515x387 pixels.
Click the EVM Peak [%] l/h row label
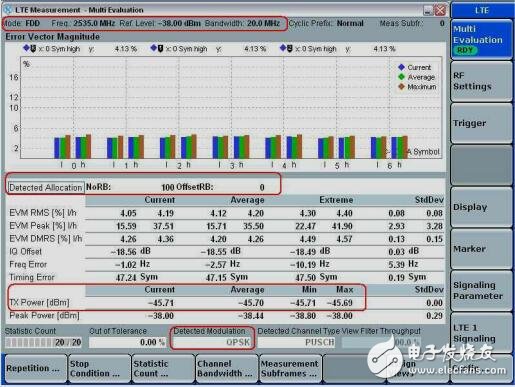(43, 226)
